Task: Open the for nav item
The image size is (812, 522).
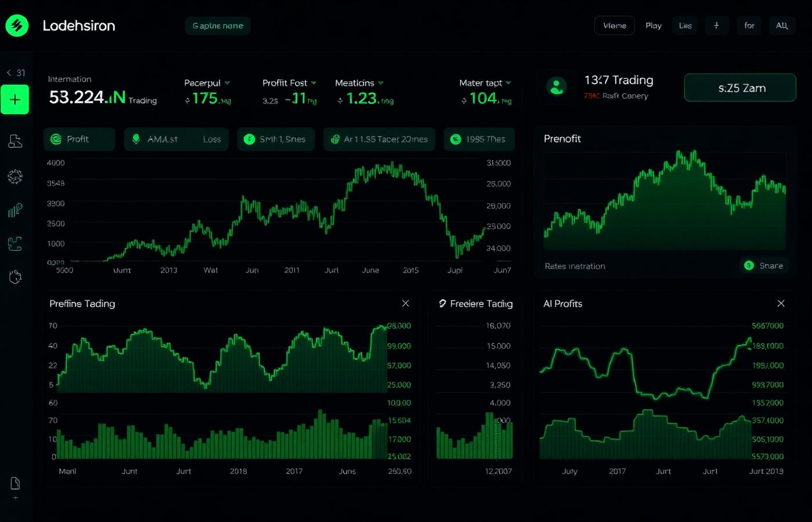Action: [749, 26]
